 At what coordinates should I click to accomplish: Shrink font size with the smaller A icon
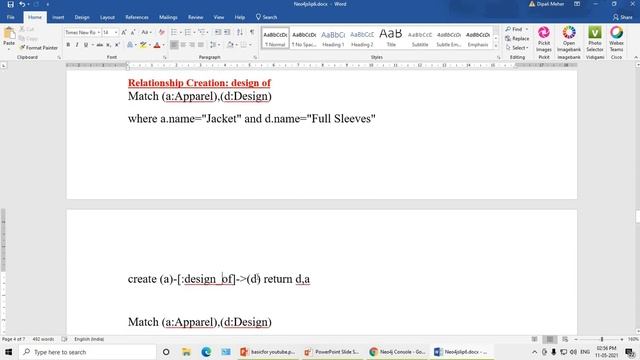click(x=133, y=32)
